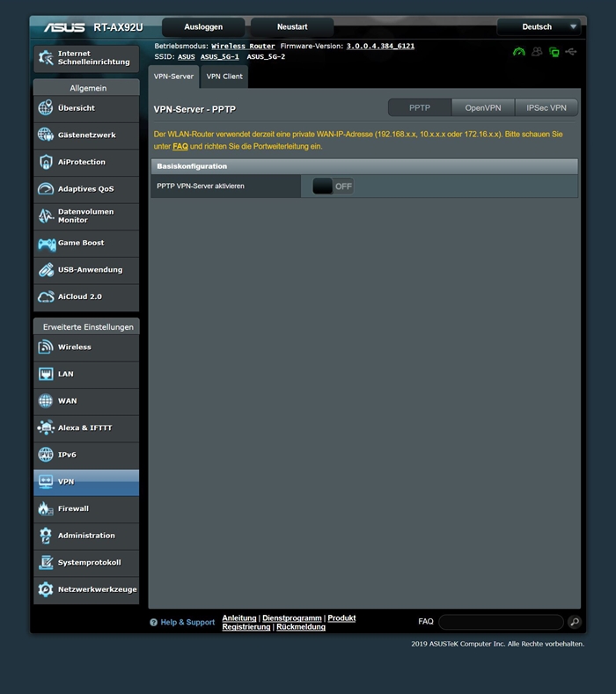The image size is (616, 694).
Task: Click the USB-Anwendung icon
Action: pos(46,269)
